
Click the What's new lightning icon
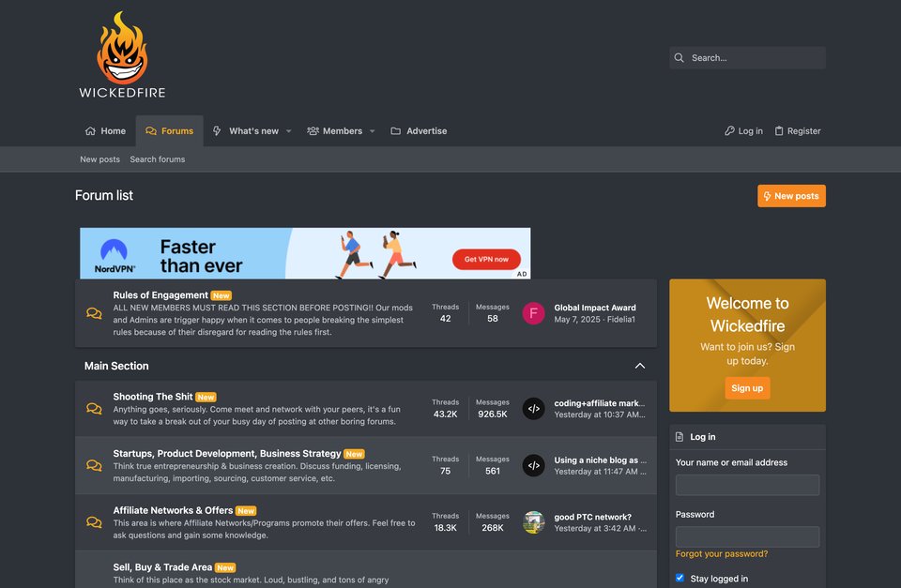[x=217, y=131]
